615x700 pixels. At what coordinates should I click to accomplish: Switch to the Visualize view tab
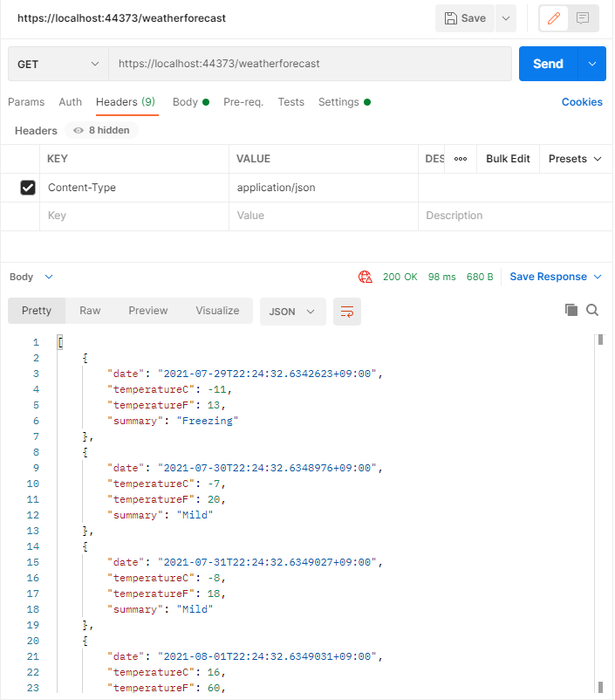pyautogui.click(x=217, y=311)
